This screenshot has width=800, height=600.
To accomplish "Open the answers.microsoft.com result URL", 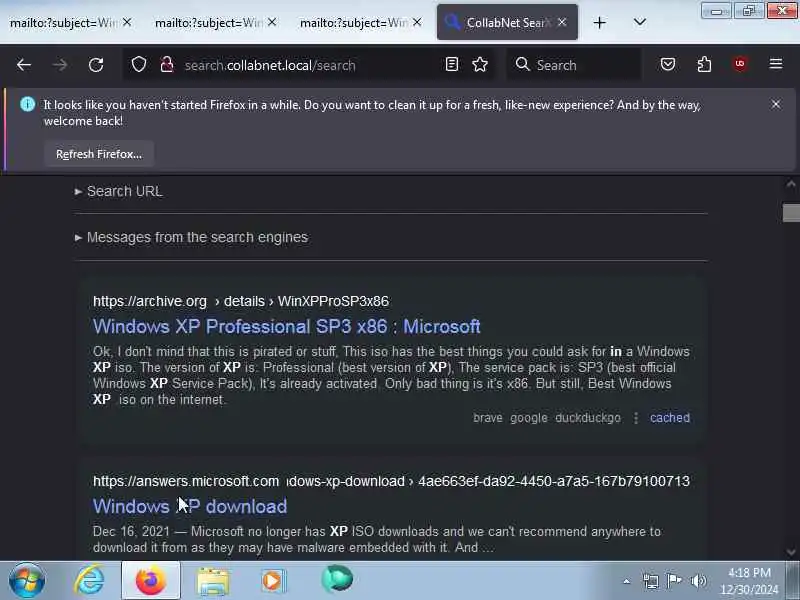I will tap(391, 481).
